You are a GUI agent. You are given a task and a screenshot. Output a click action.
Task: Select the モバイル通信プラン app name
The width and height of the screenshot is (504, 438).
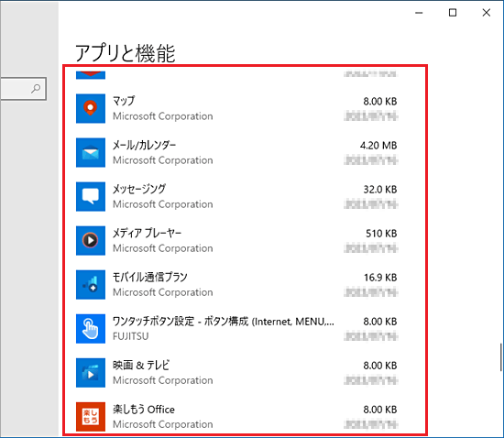pos(149,278)
